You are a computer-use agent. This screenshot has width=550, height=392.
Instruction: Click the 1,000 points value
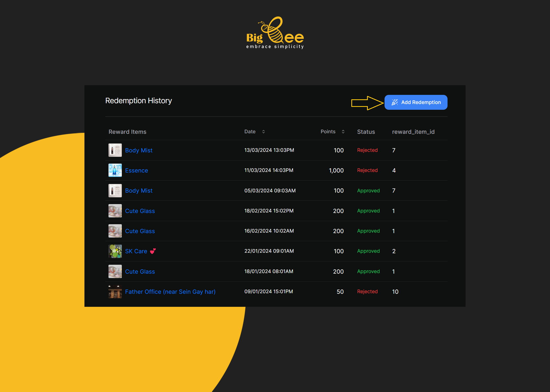click(x=336, y=170)
